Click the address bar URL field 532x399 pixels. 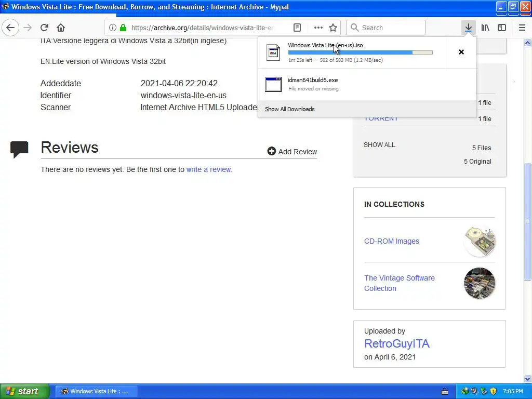[203, 28]
